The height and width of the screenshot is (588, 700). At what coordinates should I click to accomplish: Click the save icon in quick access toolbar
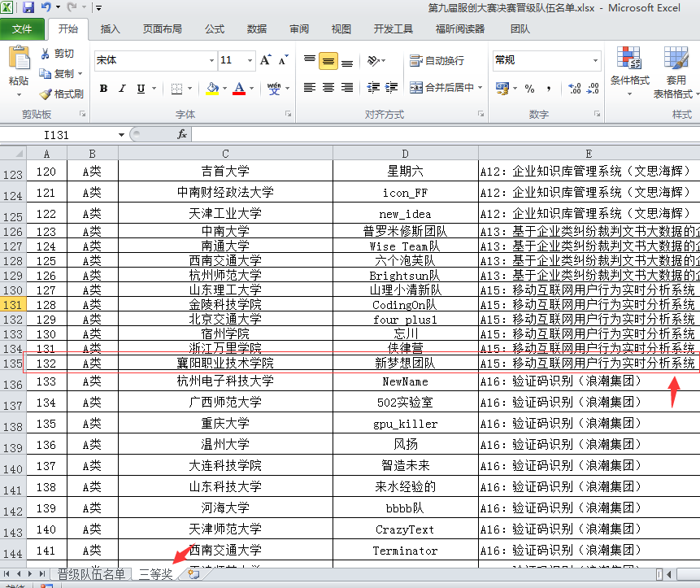[x=28, y=8]
